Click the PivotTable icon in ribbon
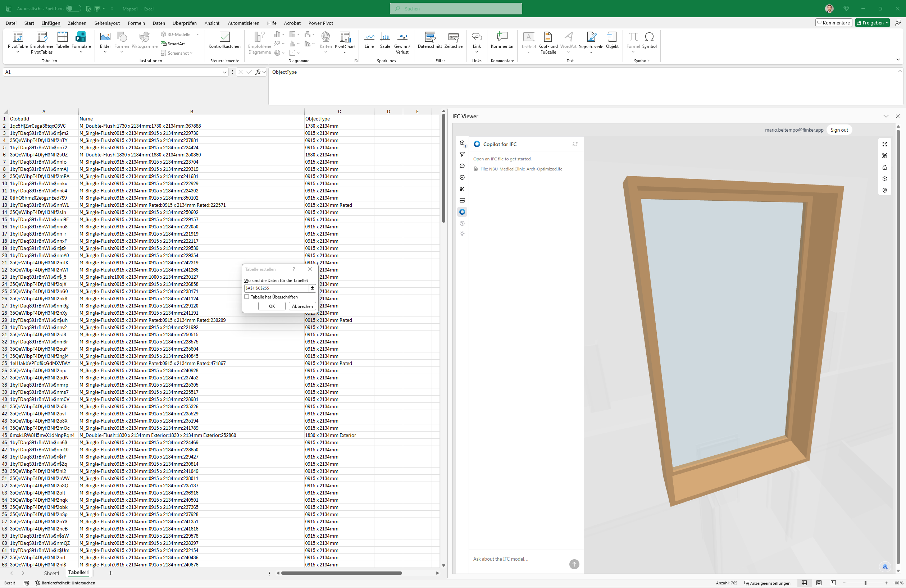 pyautogui.click(x=18, y=37)
